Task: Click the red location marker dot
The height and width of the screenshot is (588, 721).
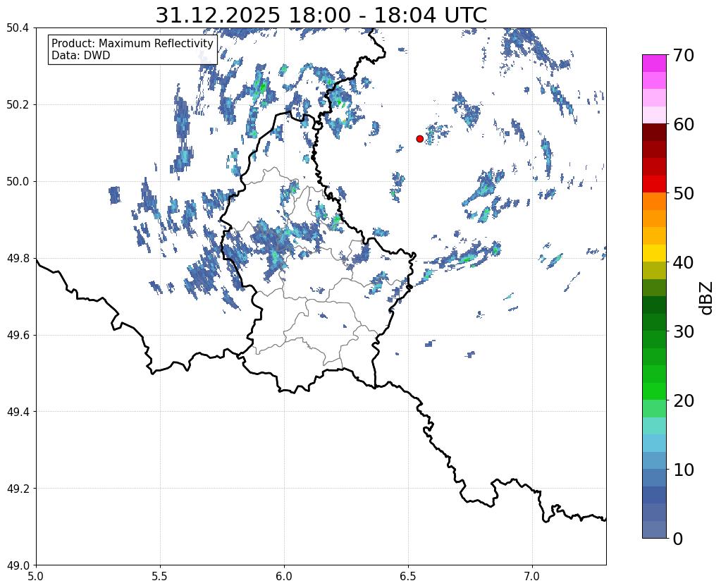Action: point(419,139)
